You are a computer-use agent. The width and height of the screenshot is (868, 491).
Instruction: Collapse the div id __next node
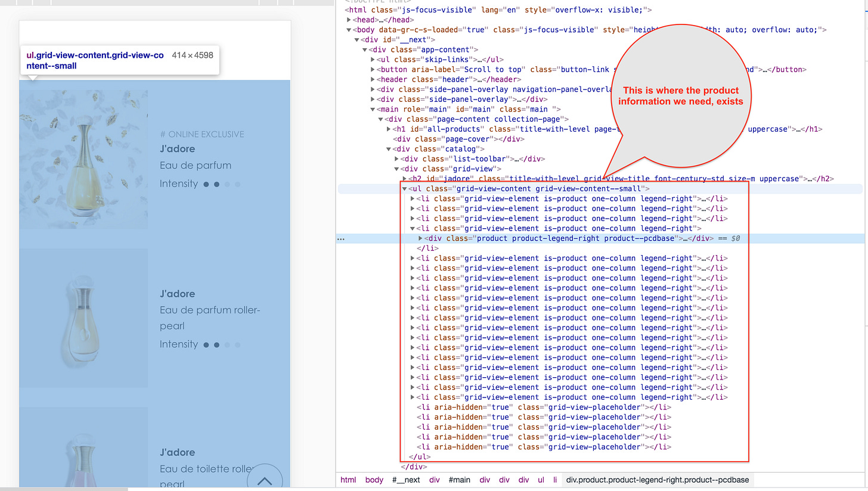pyautogui.click(x=357, y=40)
